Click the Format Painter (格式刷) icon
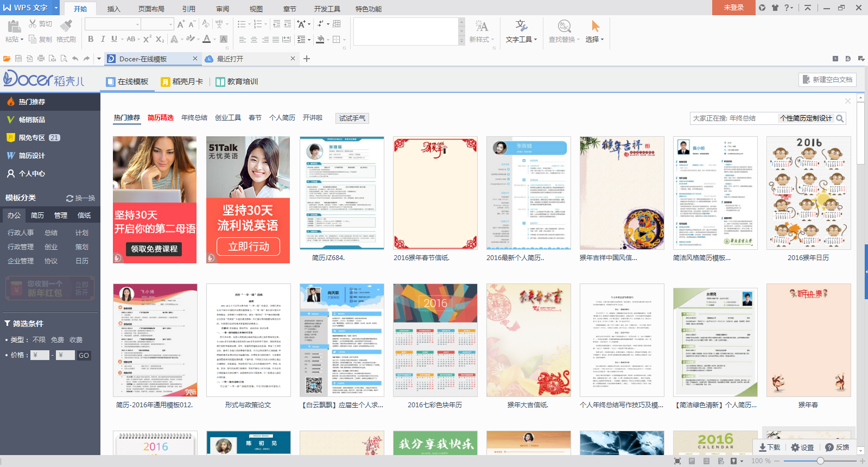The image size is (868, 467). pos(66,26)
